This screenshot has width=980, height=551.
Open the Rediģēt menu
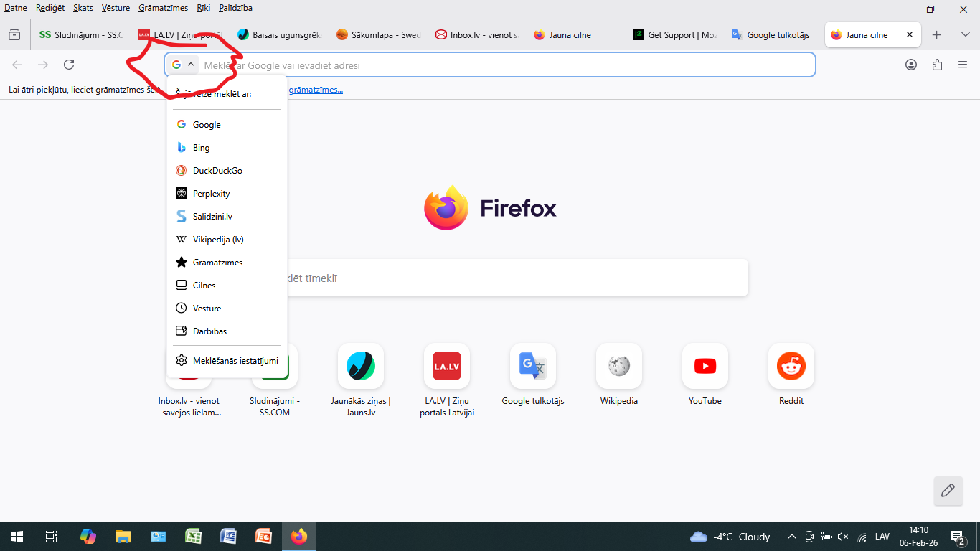[50, 8]
